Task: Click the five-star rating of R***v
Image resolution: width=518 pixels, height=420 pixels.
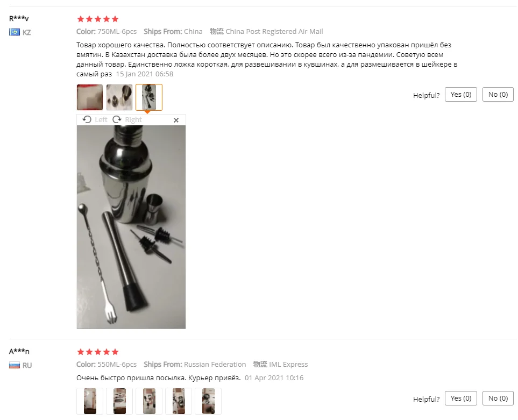Action: tap(98, 19)
